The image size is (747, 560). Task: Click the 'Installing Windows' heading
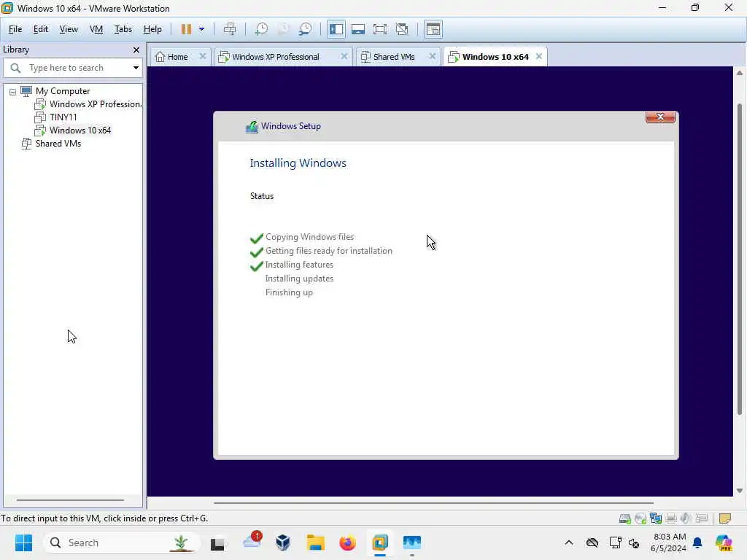coord(298,163)
